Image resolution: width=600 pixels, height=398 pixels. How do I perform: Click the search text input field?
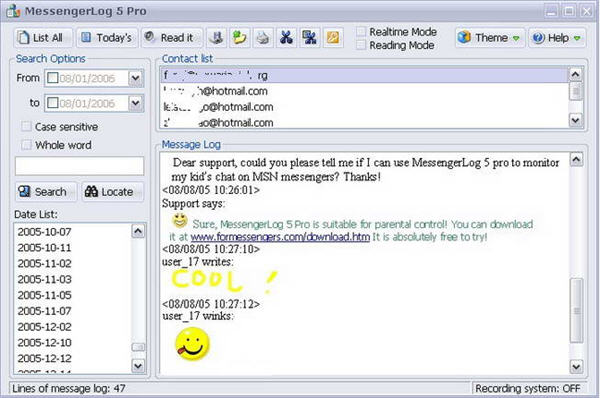click(80, 166)
